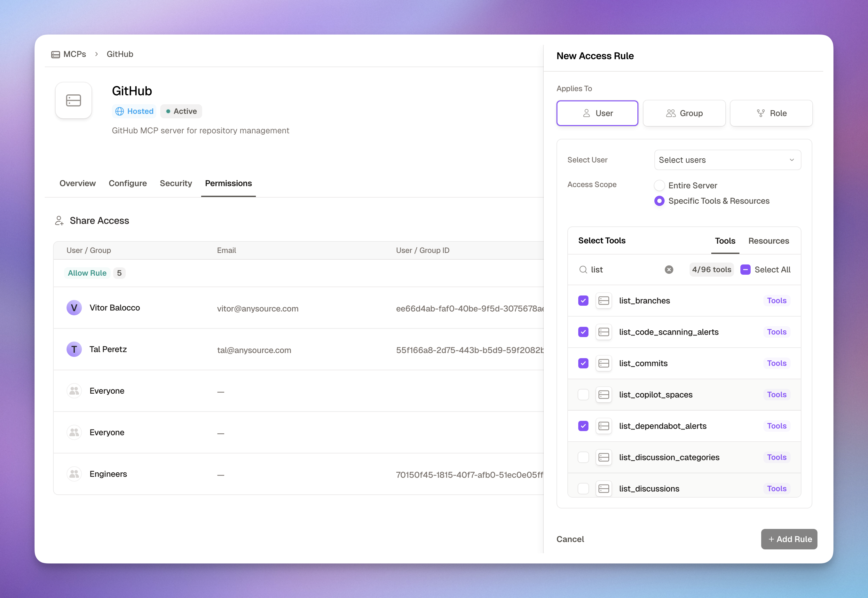Click the Role icon in Applies To
This screenshot has height=598, width=868.
[x=761, y=113]
